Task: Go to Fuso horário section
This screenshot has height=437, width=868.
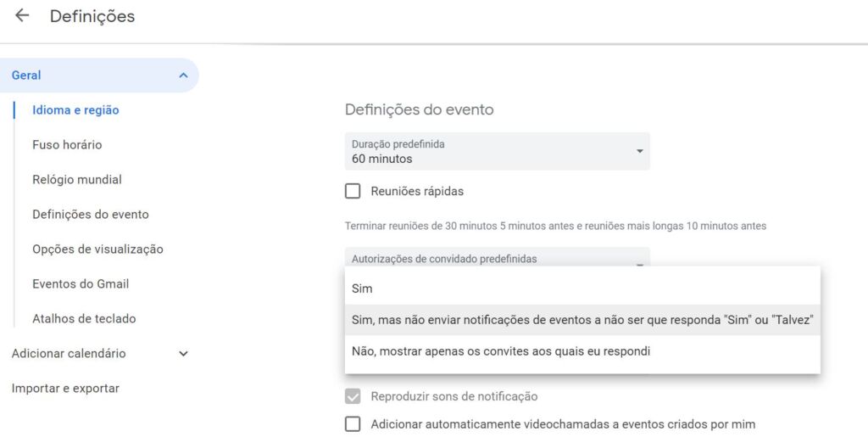Action: coord(67,145)
